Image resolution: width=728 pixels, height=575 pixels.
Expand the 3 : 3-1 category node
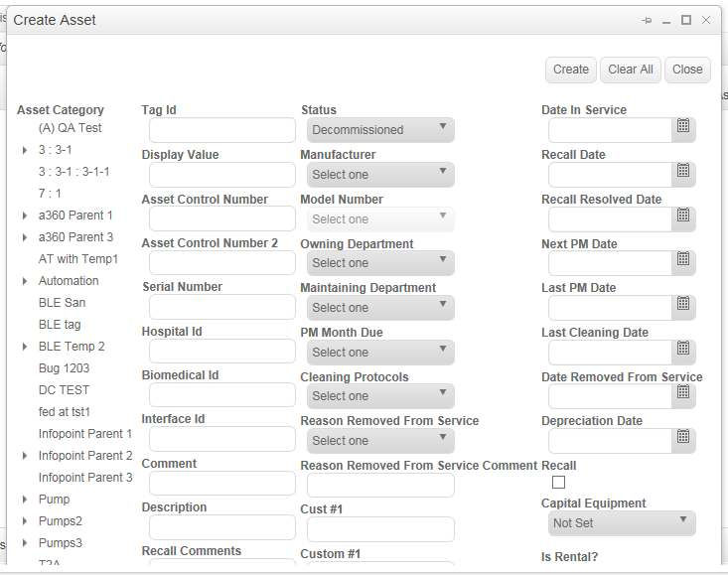click(x=25, y=150)
